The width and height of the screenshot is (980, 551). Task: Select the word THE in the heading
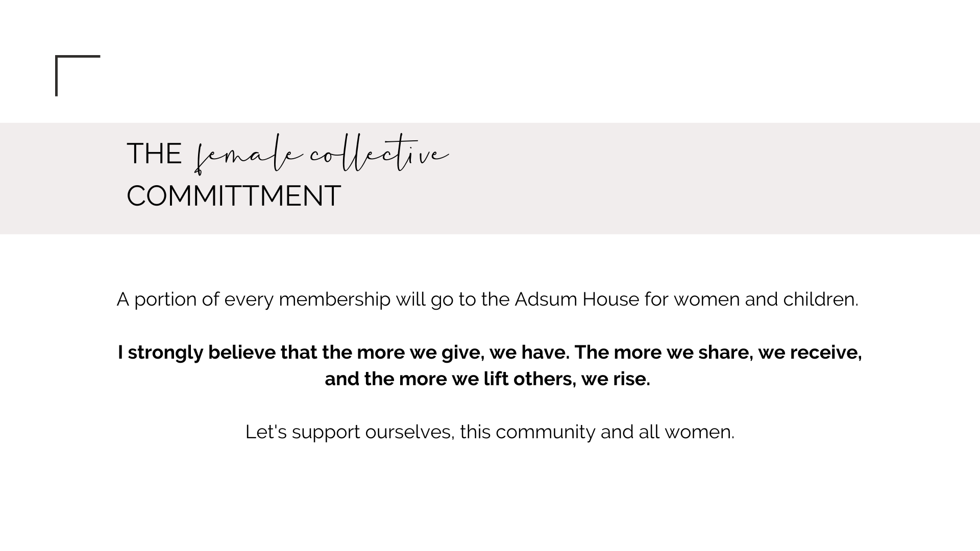point(154,154)
